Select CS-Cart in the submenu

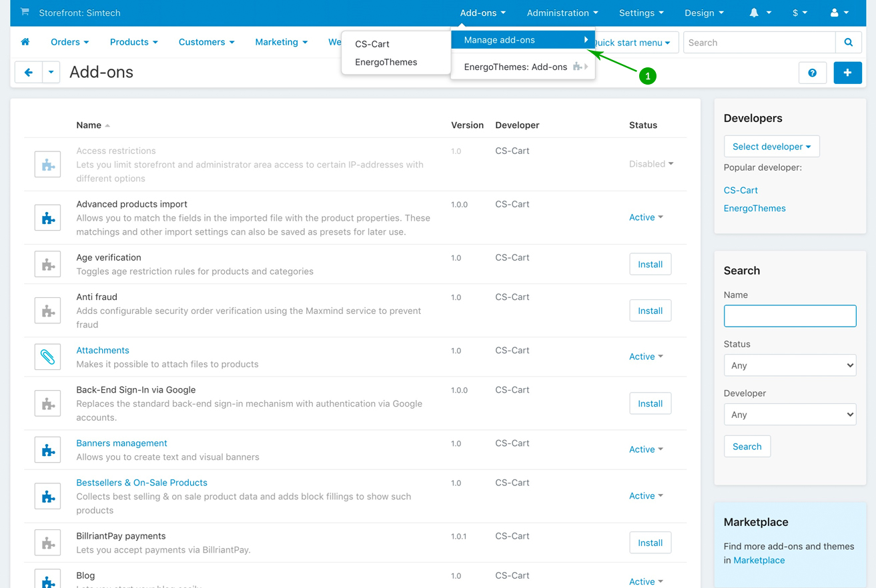click(x=372, y=44)
